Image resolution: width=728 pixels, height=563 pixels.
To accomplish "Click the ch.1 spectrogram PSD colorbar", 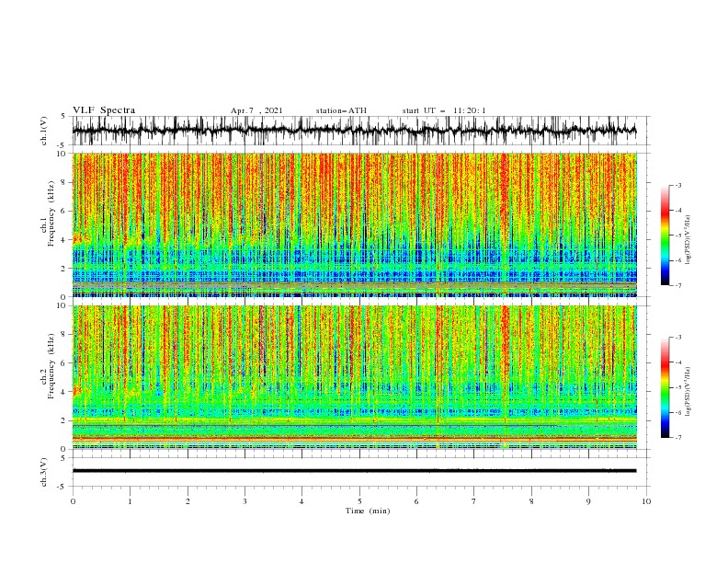I will (x=665, y=236).
